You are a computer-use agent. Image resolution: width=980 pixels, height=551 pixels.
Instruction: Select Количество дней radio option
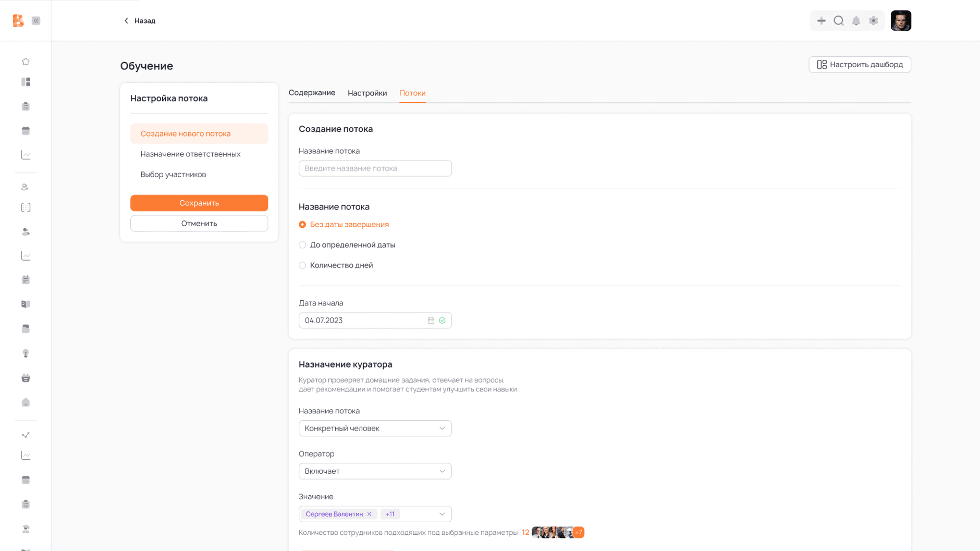coord(302,265)
